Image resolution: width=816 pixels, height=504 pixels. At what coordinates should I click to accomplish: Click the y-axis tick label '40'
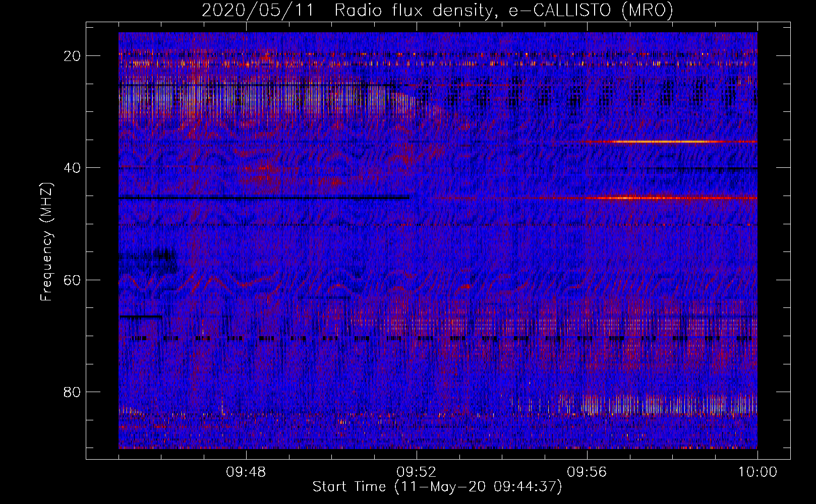[x=72, y=167]
